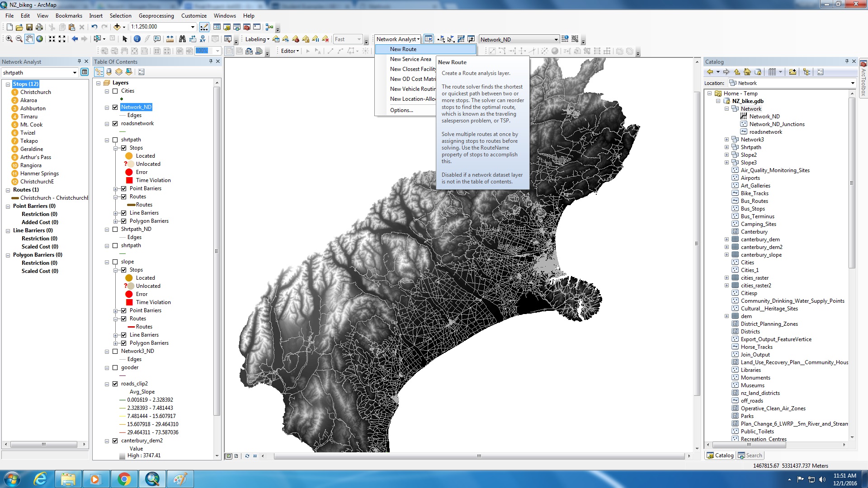Collapse the Point Barriers (0) group

[x=8, y=206]
